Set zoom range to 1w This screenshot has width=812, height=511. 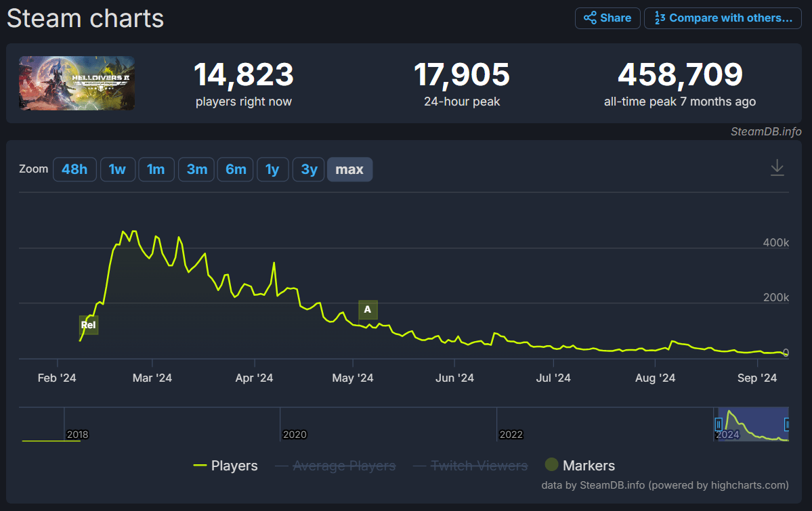coord(117,169)
